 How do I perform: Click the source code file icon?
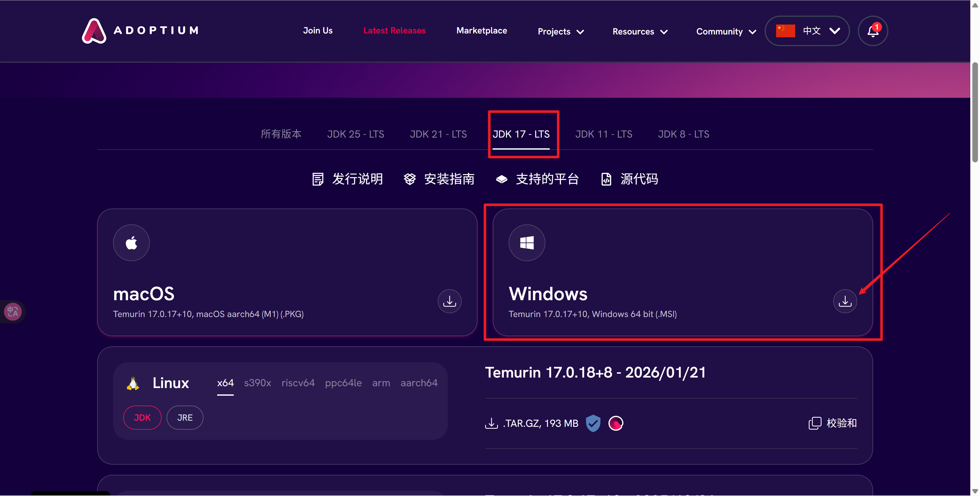point(606,179)
